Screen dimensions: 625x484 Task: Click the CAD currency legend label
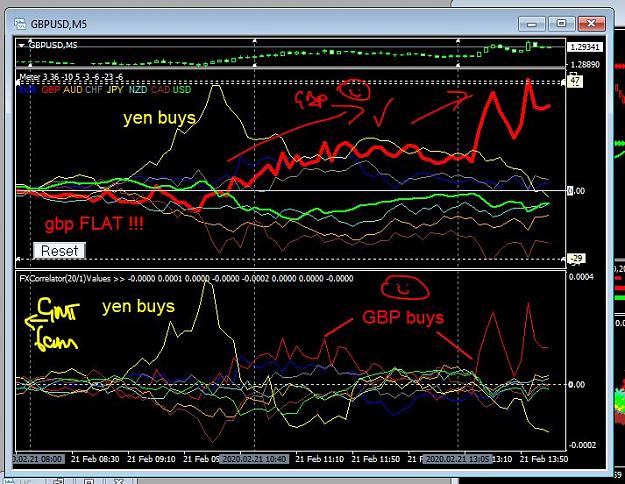point(160,90)
